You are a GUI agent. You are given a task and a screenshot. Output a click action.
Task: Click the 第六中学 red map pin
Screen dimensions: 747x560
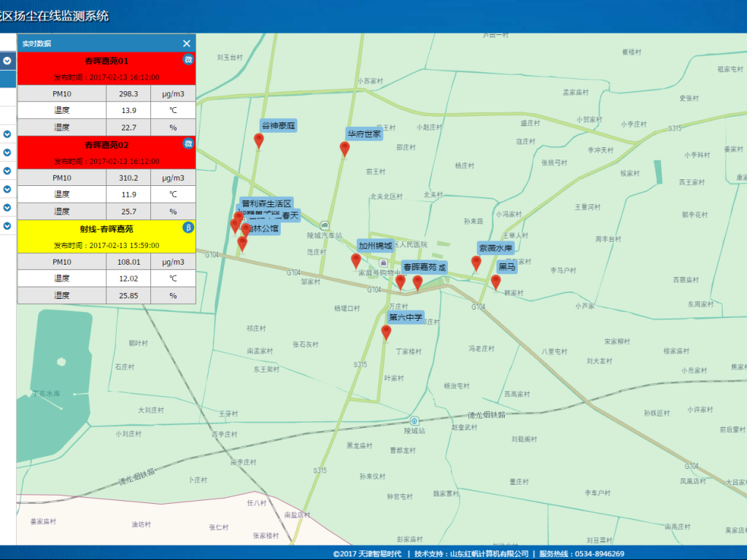[386, 332]
